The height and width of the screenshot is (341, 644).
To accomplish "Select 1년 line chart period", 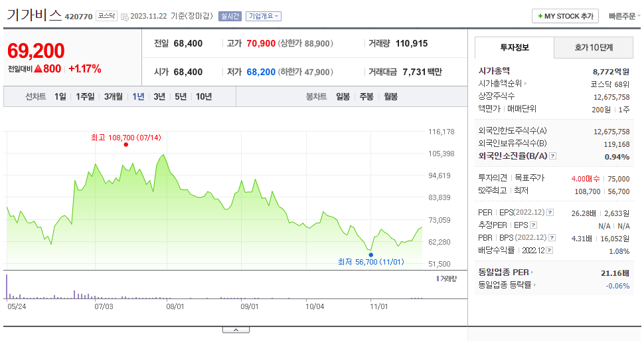I will (138, 96).
